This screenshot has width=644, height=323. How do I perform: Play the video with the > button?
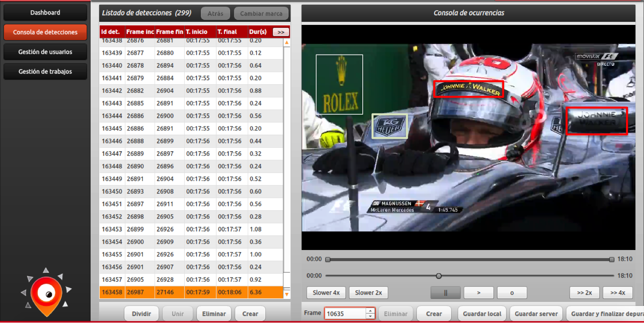pyautogui.click(x=479, y=293)
